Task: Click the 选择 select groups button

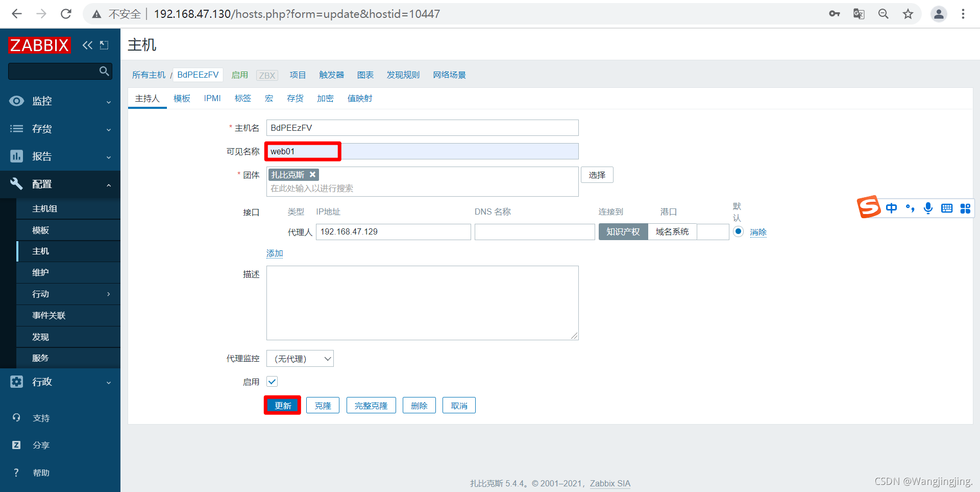Action: 597,175
